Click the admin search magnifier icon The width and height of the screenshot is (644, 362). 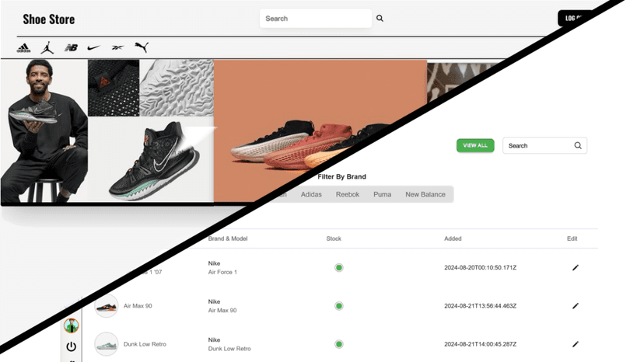pyautogui.click(x=578, y=145)
